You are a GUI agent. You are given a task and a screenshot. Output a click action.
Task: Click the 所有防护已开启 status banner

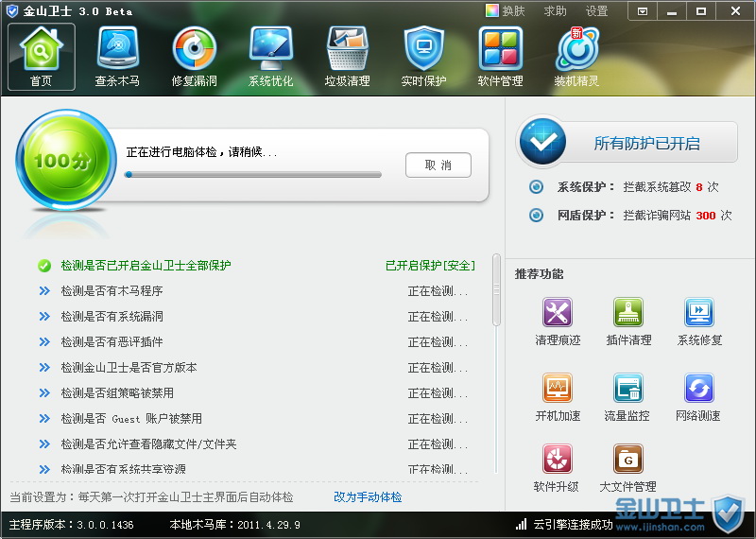[646, 143]
